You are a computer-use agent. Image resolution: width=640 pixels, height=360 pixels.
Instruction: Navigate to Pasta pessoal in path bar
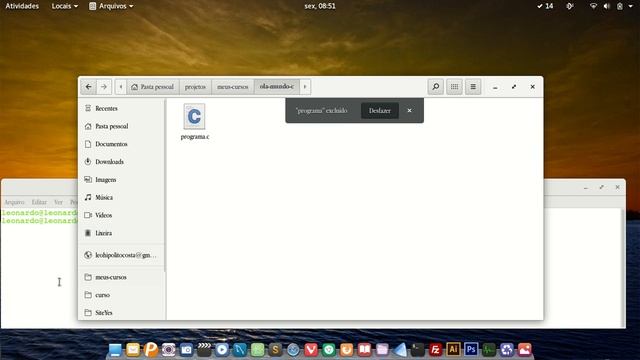point(153,87)
